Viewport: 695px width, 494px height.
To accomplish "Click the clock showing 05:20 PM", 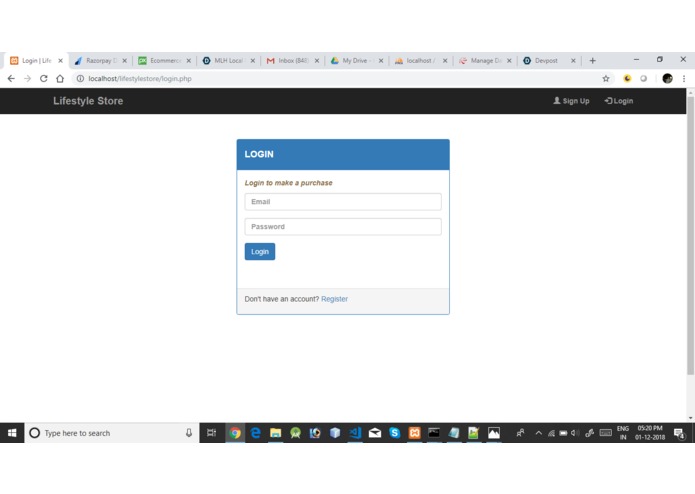I will 650,433.
